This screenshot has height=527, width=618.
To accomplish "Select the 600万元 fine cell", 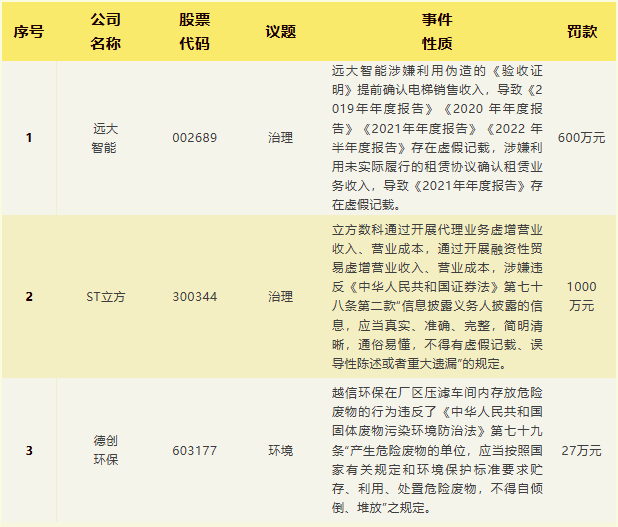I will tap(581, 138).
